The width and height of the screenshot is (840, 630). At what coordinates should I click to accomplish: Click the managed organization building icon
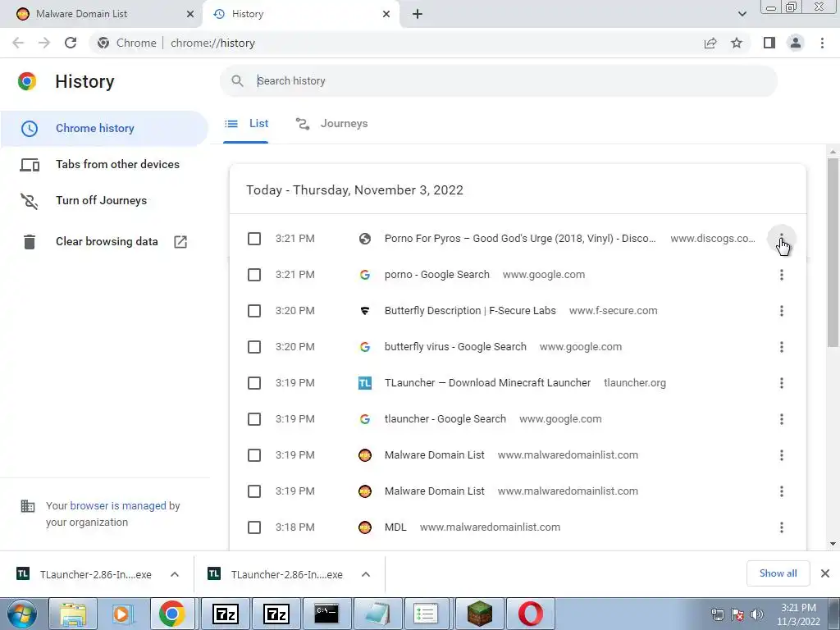pyautogui.click(x=27, y=506)
